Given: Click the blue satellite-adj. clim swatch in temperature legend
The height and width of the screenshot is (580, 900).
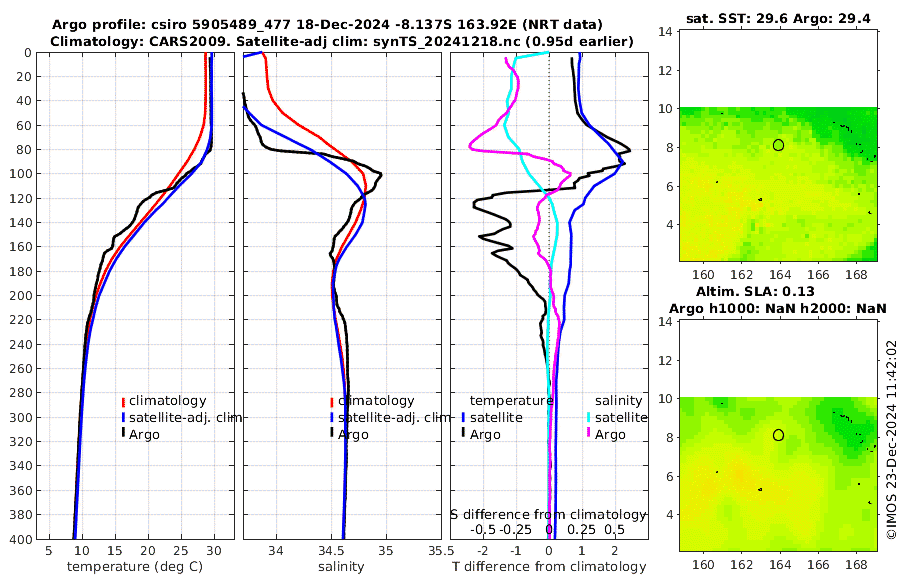Looking at the screenshot, I should point(123,418).
